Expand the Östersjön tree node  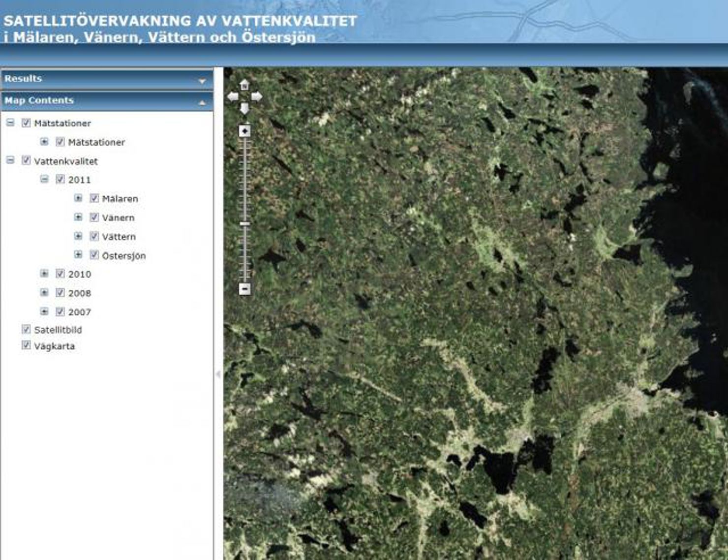coord(77,255)
